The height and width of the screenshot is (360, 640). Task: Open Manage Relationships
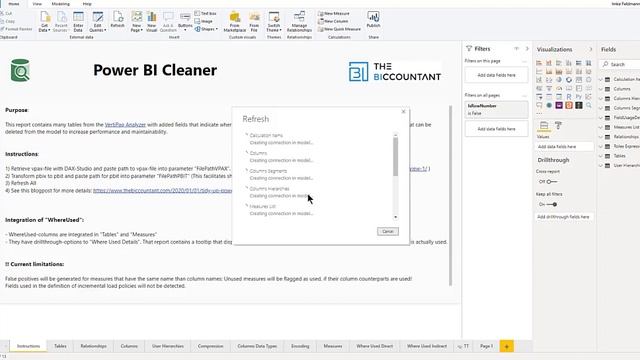[299, 22]
